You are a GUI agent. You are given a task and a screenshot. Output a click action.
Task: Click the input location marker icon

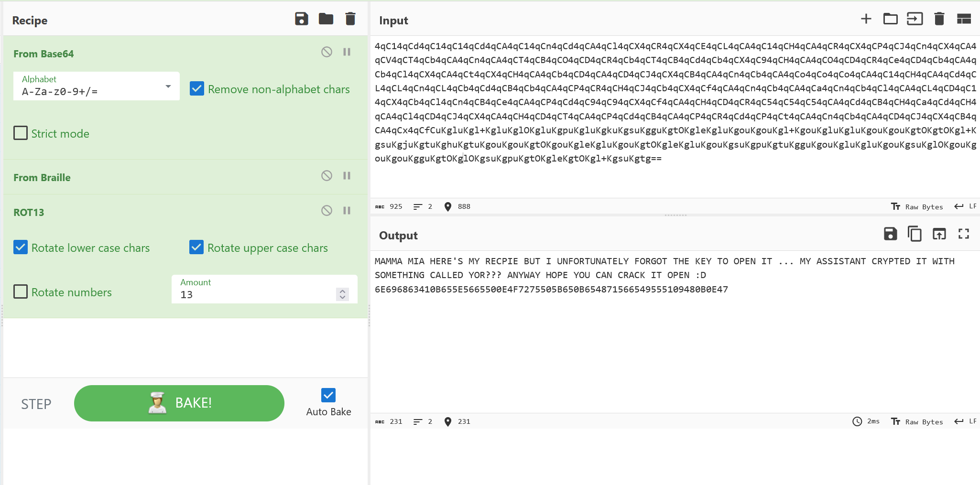pyautogui.click(x=448, y=206)
